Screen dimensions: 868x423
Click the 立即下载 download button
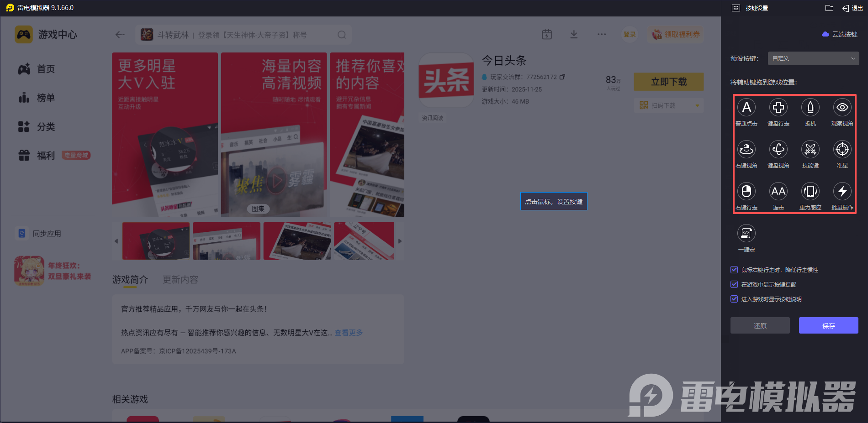pyautogui.click(x=669, y=82)
